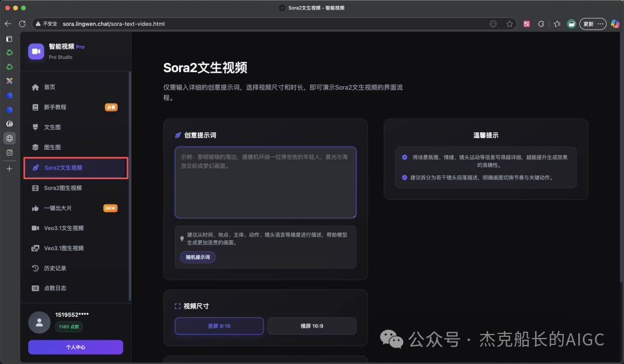Screen dimensions: 624x364
Task: Click the Veo3.1图生视频 icon
Action: pyautogui.click(x=36, y=248)
